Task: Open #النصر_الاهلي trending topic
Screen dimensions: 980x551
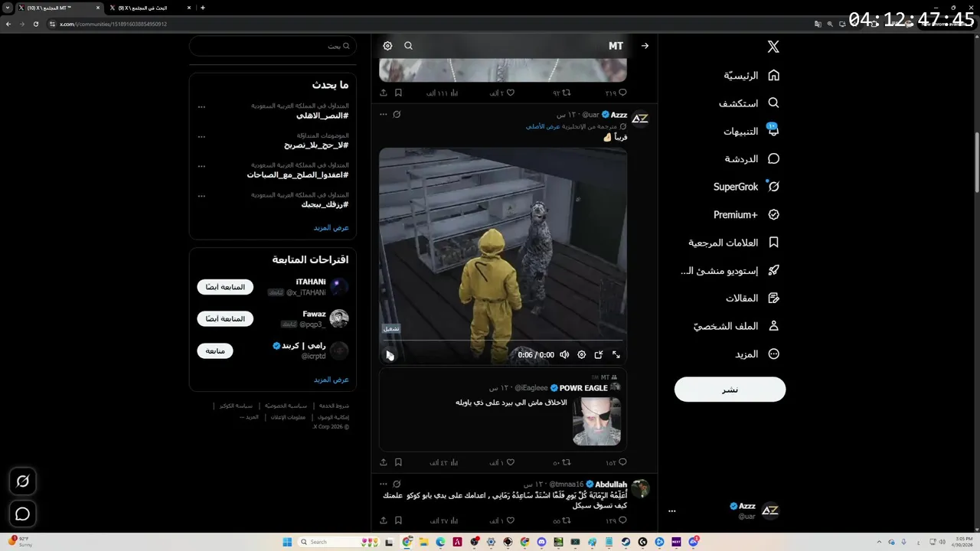Action: 322,116
